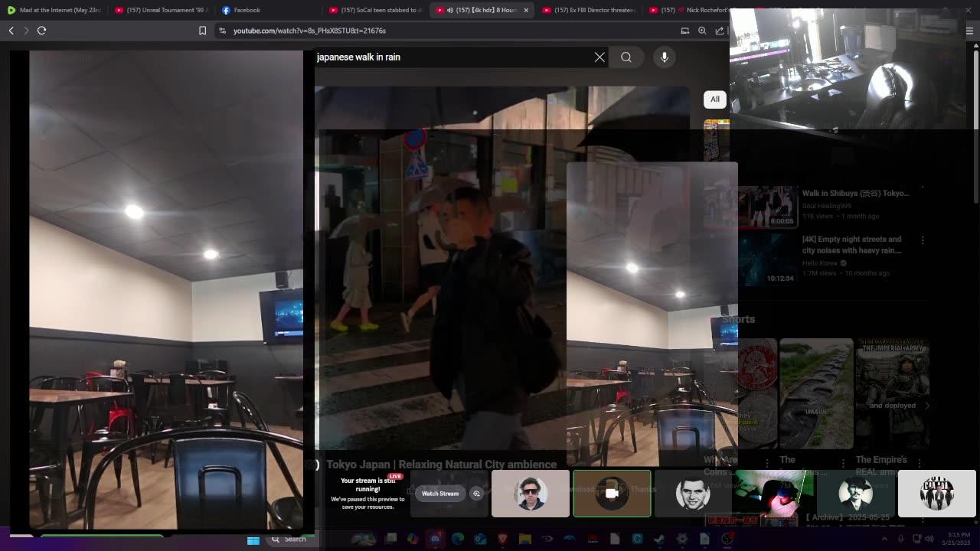Open 'The Imperial Army' short thumbnail

[x=893, y=394]
